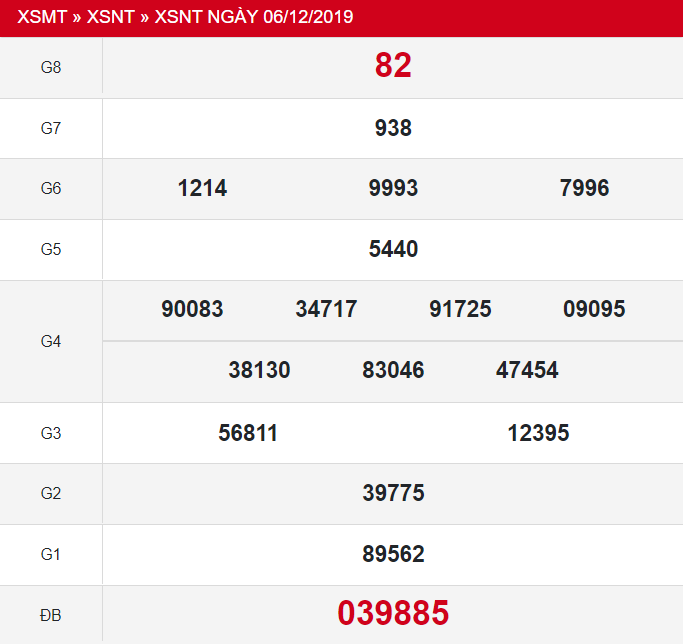Select G4 result number 83046
Viewport: 683px width, 644px height.
click(393, 370)
